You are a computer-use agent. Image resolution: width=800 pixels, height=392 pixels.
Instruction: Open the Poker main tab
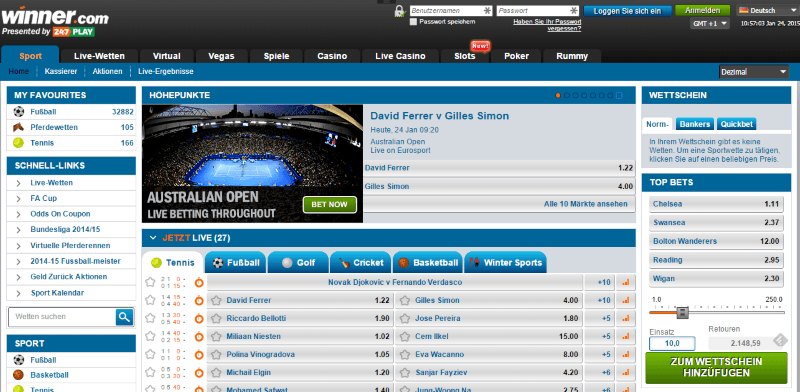click(516, 56)
